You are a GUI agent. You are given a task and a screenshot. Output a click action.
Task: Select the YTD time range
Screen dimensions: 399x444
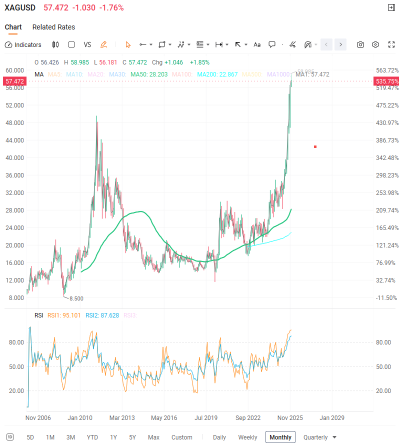pos(92,437)
